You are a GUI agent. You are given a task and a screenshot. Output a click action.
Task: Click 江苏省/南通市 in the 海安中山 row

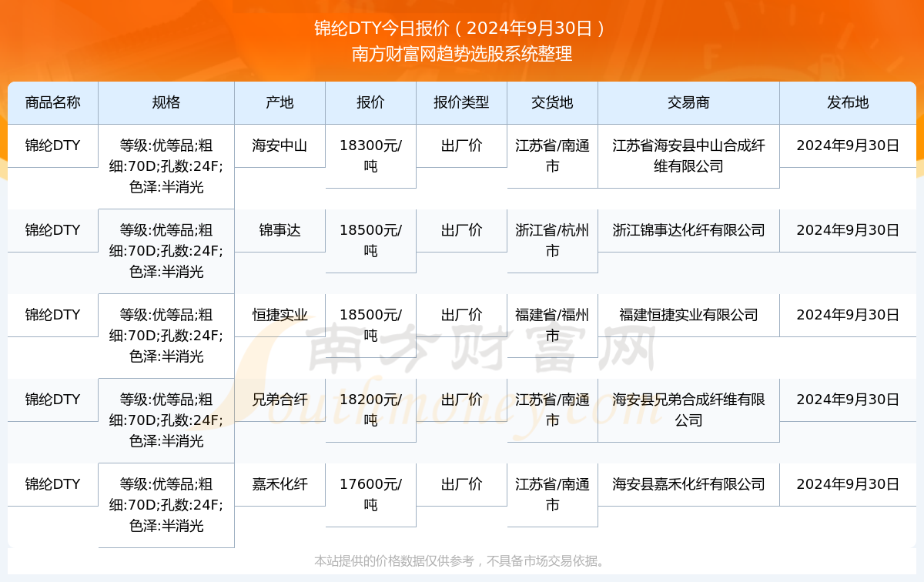click(552, 156)
